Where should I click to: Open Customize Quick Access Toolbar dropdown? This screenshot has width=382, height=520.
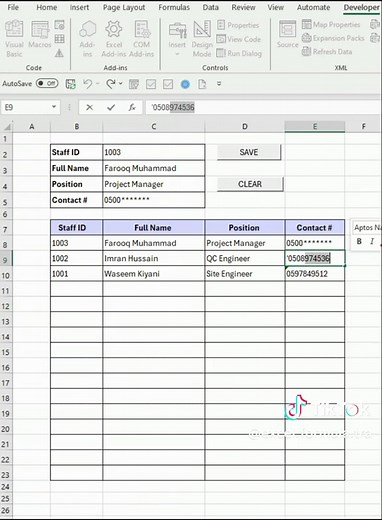219,84
